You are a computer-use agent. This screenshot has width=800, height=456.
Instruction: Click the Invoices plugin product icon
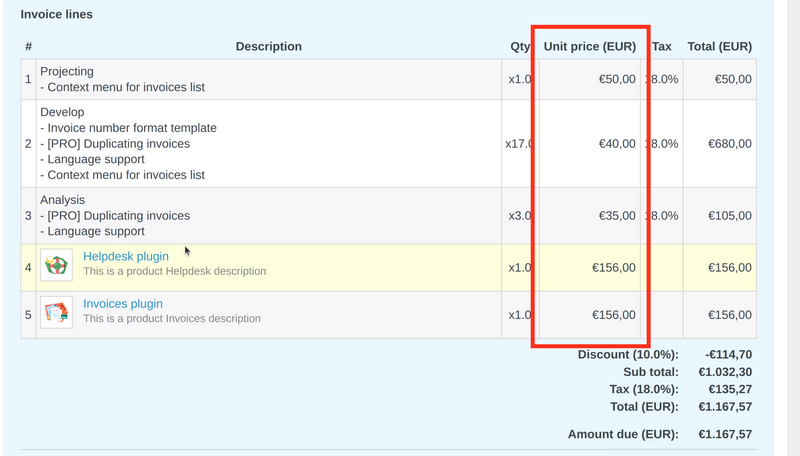click(56, 313)
